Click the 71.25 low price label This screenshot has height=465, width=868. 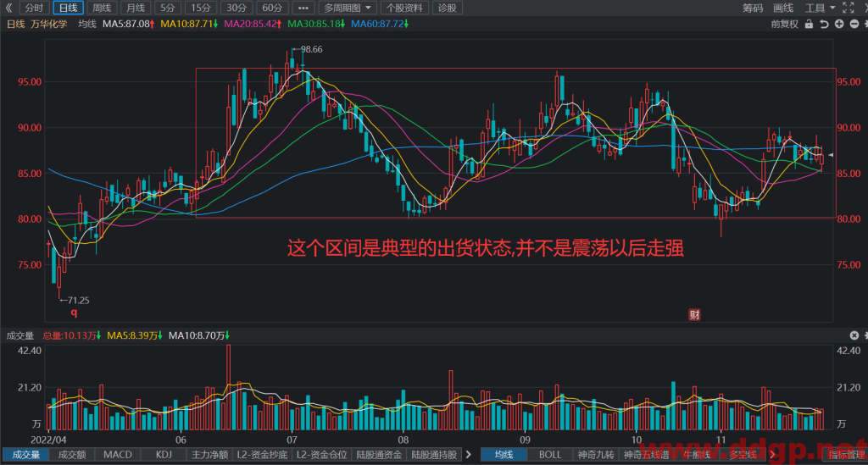click(x=78, y=300)
